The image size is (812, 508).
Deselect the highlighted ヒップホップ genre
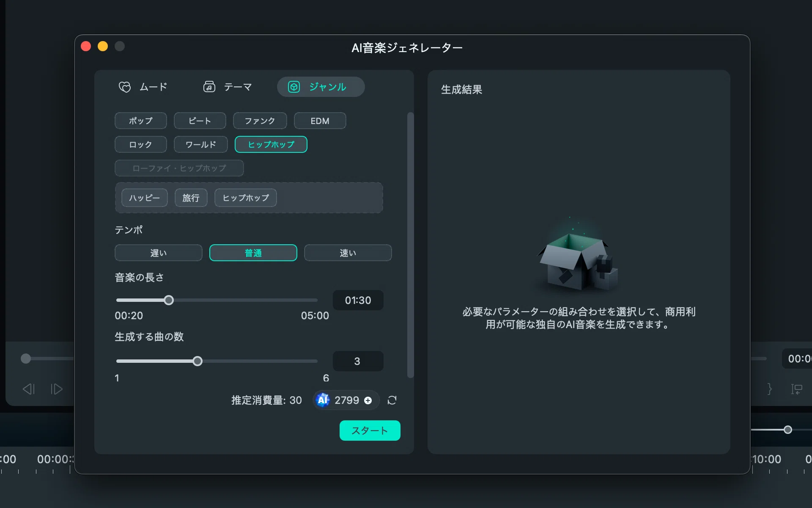coord(271,144)
